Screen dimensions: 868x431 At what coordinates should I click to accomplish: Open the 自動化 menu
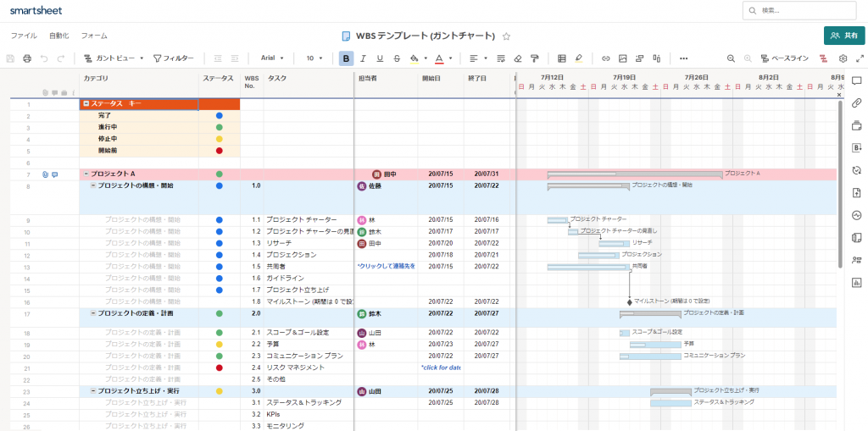(x=58, y=36)
